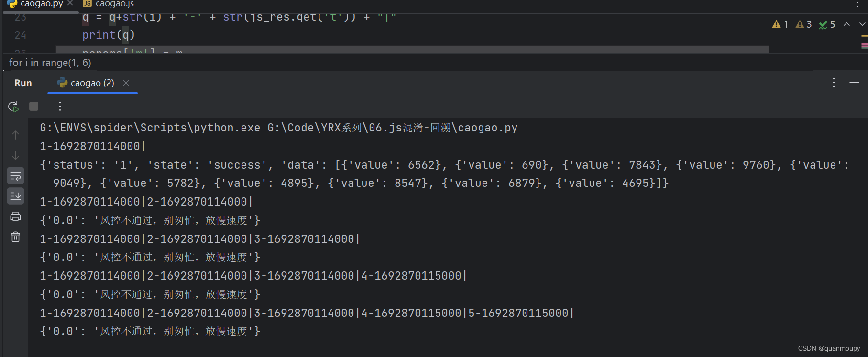This screenshot has height=357, width=868.
Task: Jump up the stack trace
Action: point(15,135)
